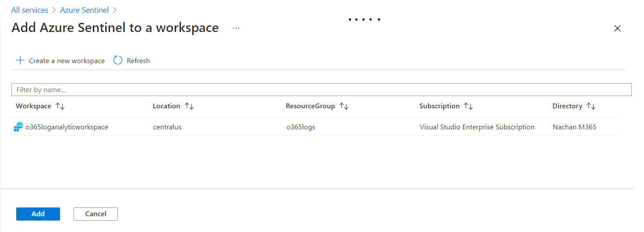644x232 pixels.
Task: Sort by Location column arrows
Action: [x=189, y=106]
